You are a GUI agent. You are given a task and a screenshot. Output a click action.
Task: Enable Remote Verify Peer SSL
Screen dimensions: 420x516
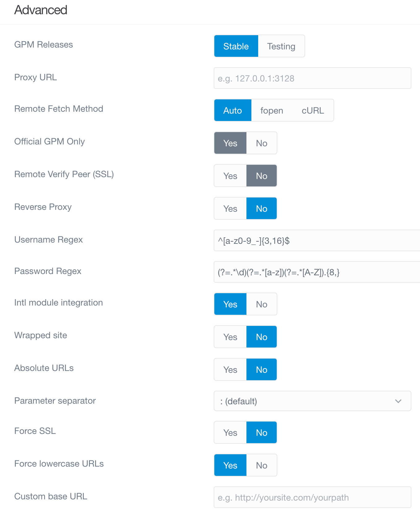tap(230, 176)
